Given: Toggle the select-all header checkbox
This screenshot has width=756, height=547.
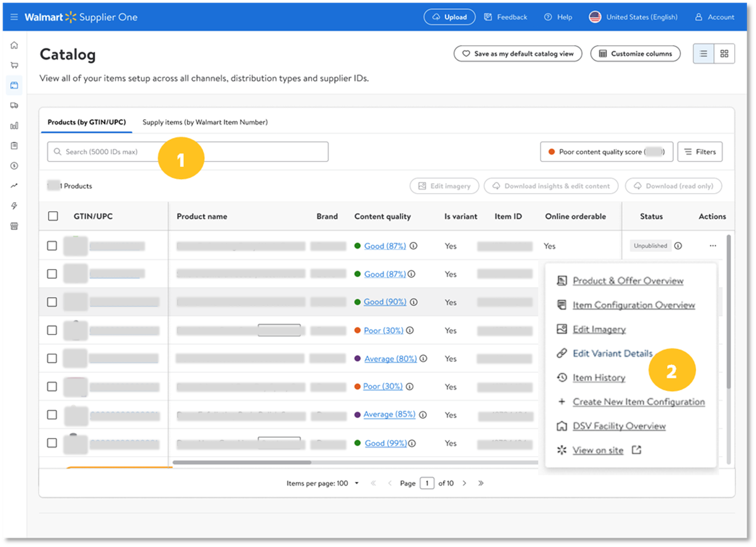Looking at the screenshot, I should click(53, 216).
